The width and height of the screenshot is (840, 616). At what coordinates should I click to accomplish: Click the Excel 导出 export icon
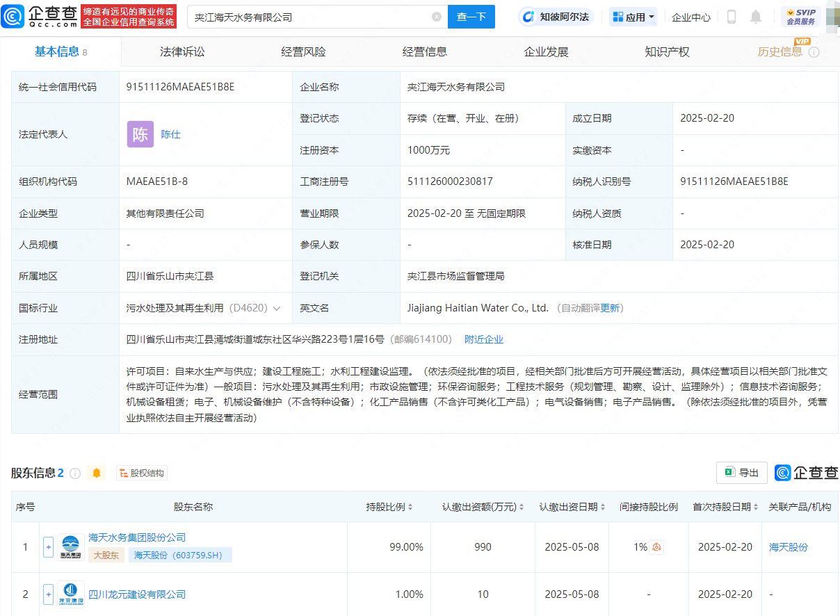pyautogui.click(x=741, y=472)
